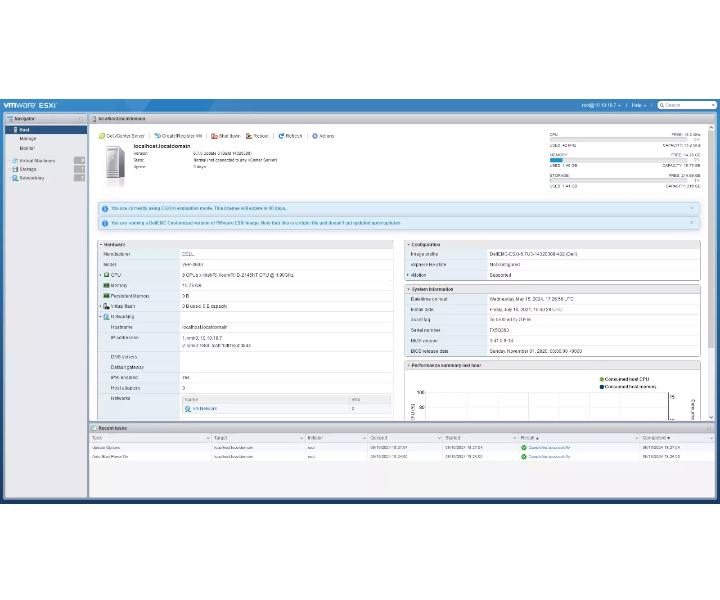
Task: Click the Create/Register VM icon
Action: [156, 136]
